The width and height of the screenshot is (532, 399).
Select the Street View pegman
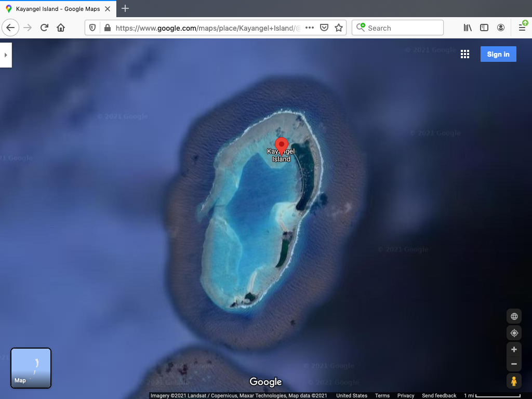[514, 381]
